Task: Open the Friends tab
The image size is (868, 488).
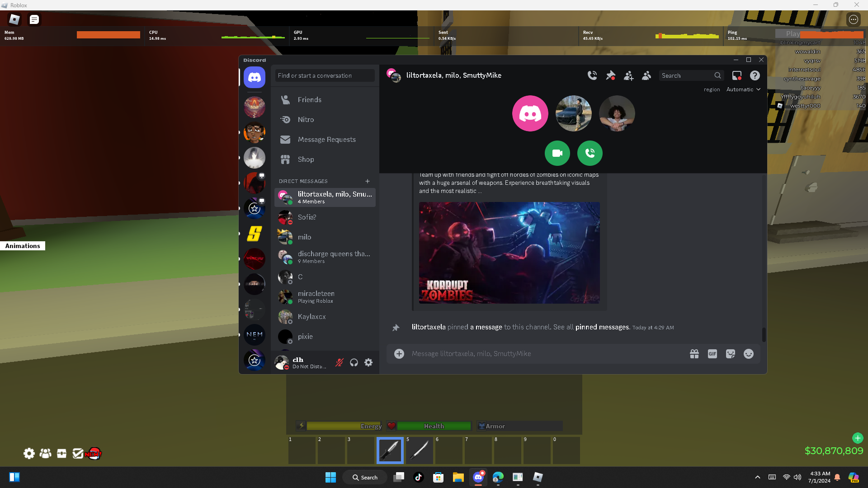Action: click(325, 100)
